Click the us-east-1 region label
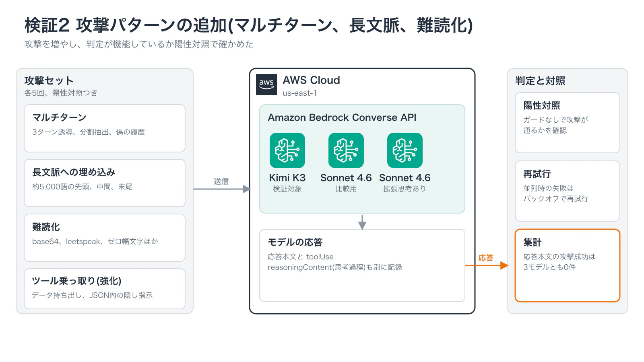644x362 pixels. pyautogui.click(x=299, y=93)
